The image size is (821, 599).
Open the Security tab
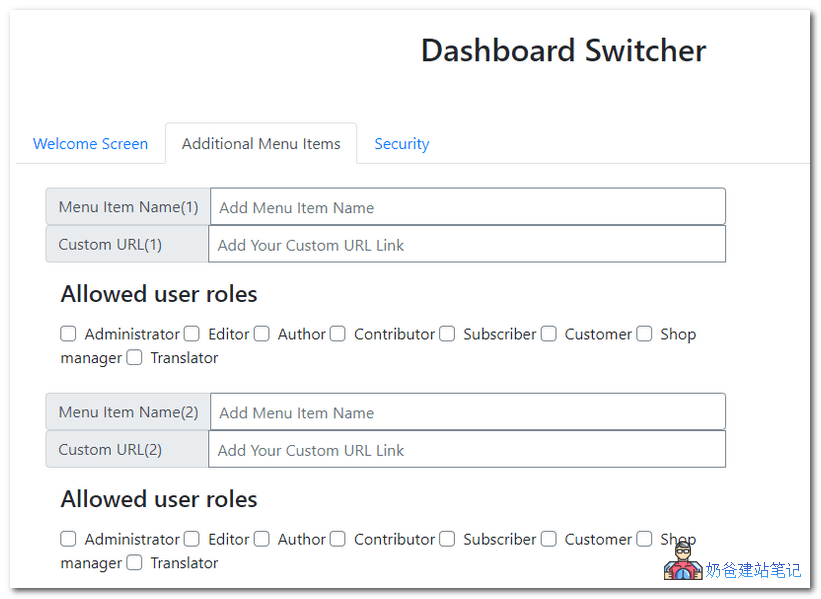(401, 144)
